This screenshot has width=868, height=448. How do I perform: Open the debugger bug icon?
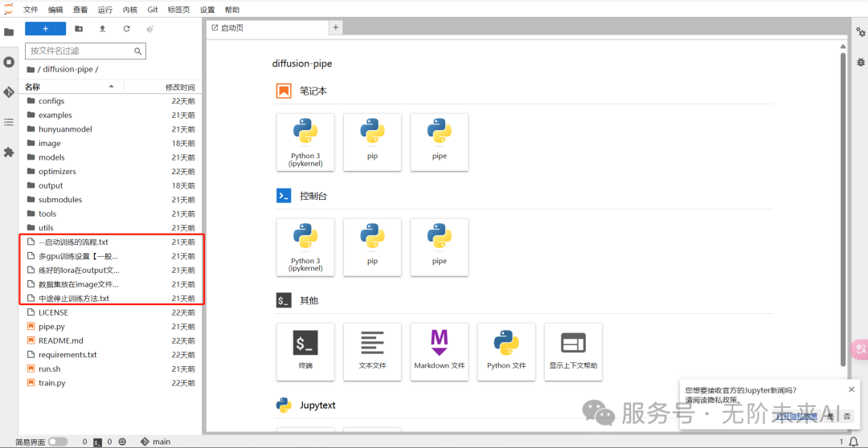[x=860, y=62]
